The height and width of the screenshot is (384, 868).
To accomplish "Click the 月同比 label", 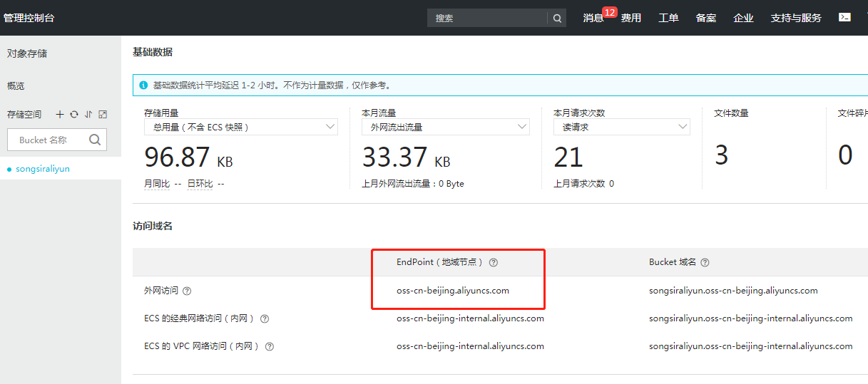I will (157, 183).
